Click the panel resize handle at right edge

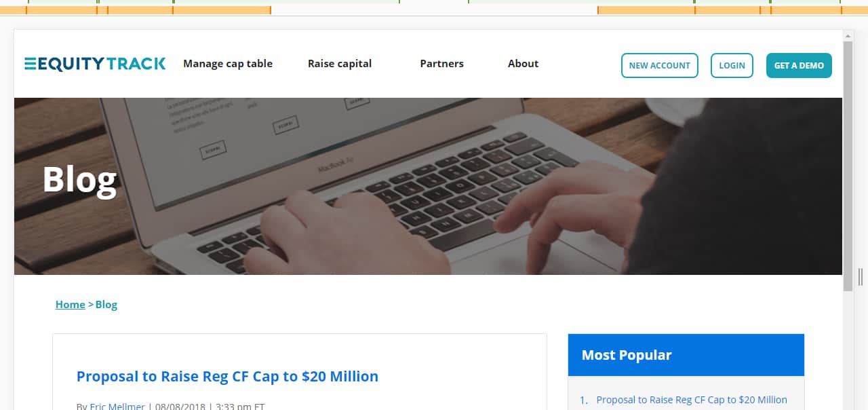(x=861, y=276)
